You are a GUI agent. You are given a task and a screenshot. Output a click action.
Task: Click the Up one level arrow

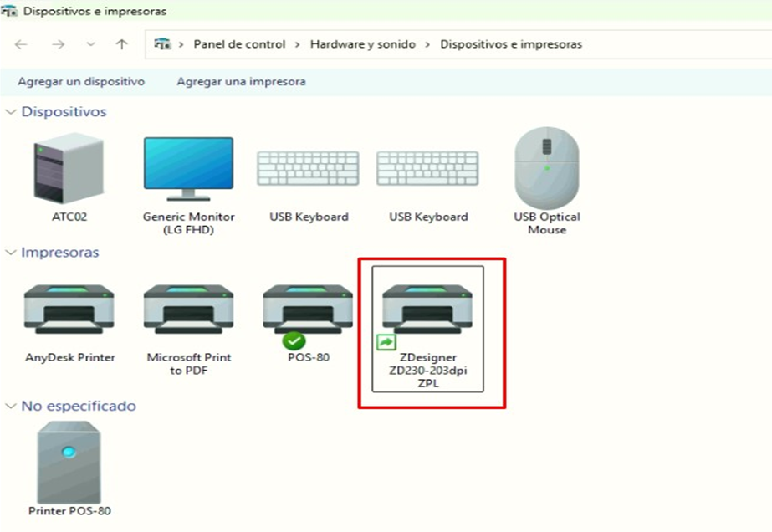[x=122, y=44]
